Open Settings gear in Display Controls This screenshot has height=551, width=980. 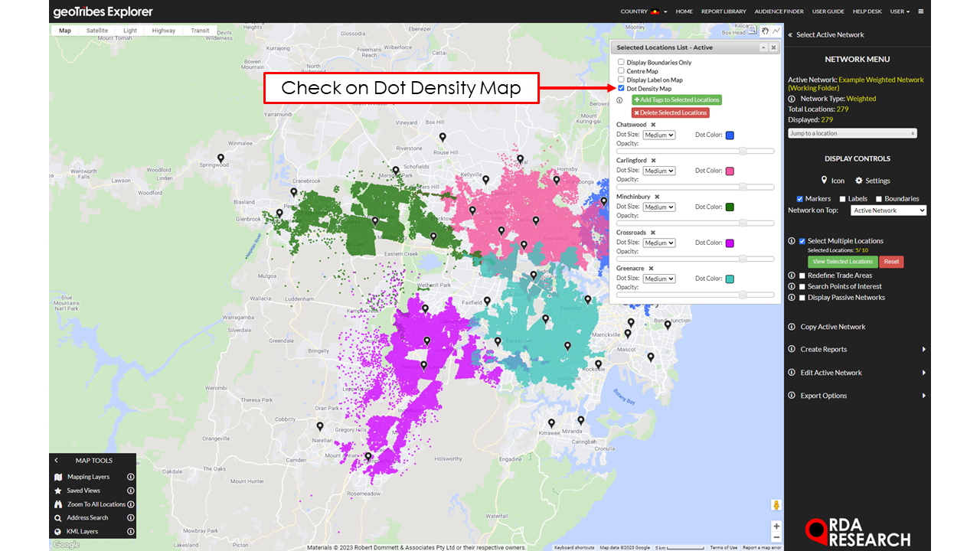pyautogui.click(x=873, y=181)
